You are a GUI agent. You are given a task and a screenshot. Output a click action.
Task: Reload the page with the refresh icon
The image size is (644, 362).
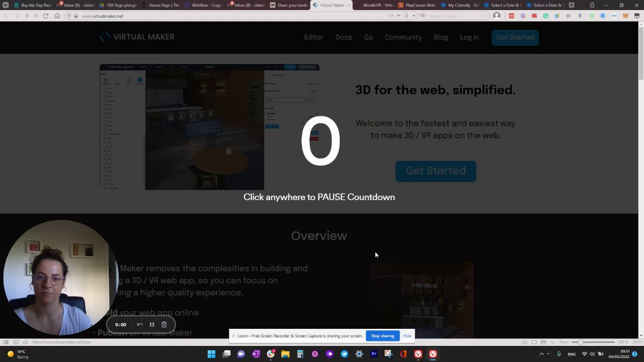click(x=46, y=16)
